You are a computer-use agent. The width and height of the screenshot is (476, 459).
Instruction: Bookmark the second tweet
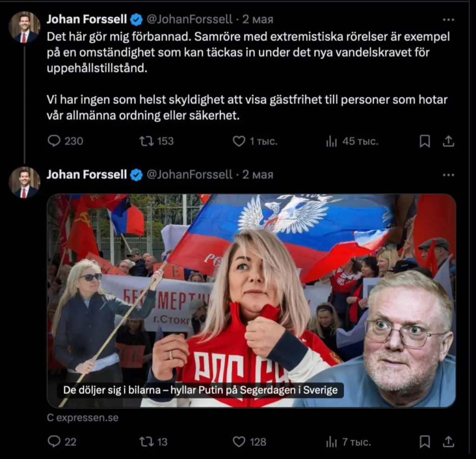click(x=425, y=442)
